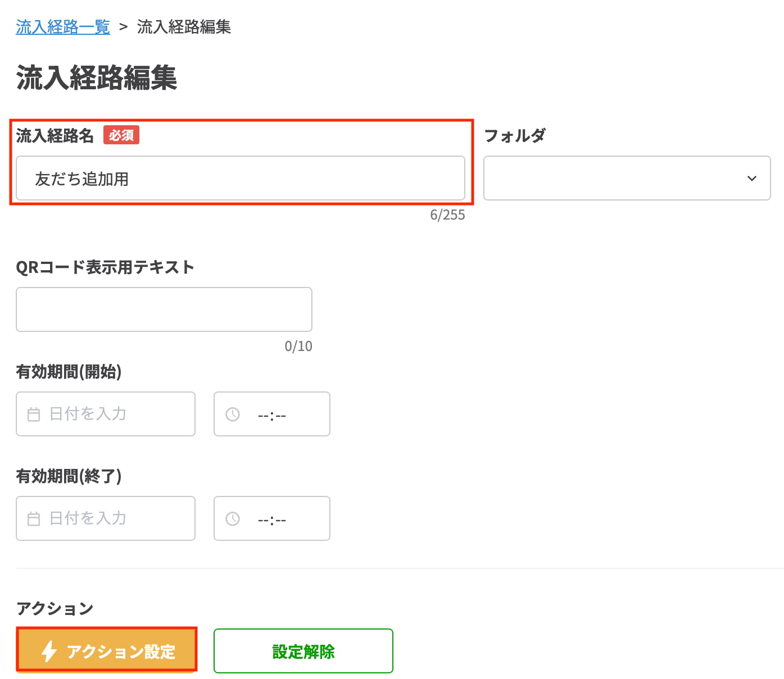Click the QRコード表示用テキスト input box
Screen dimensions: 784x679
[x=164, y=309]
